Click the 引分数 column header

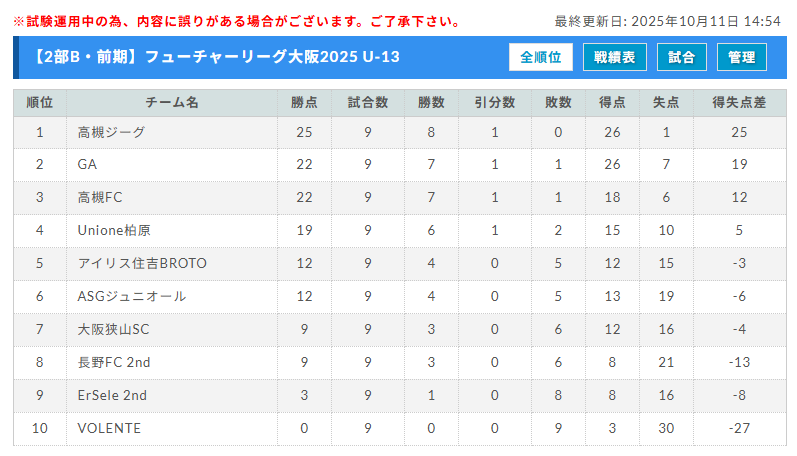point(495,103)
